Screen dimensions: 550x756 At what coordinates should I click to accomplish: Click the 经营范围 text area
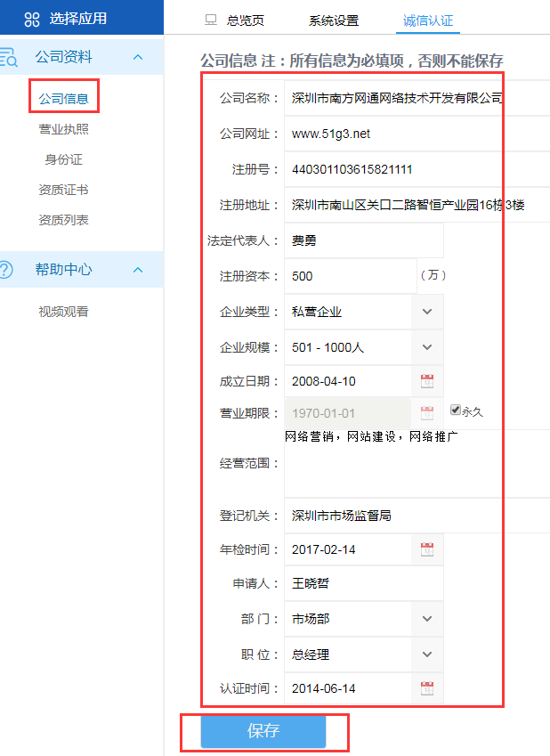point(417,464)
